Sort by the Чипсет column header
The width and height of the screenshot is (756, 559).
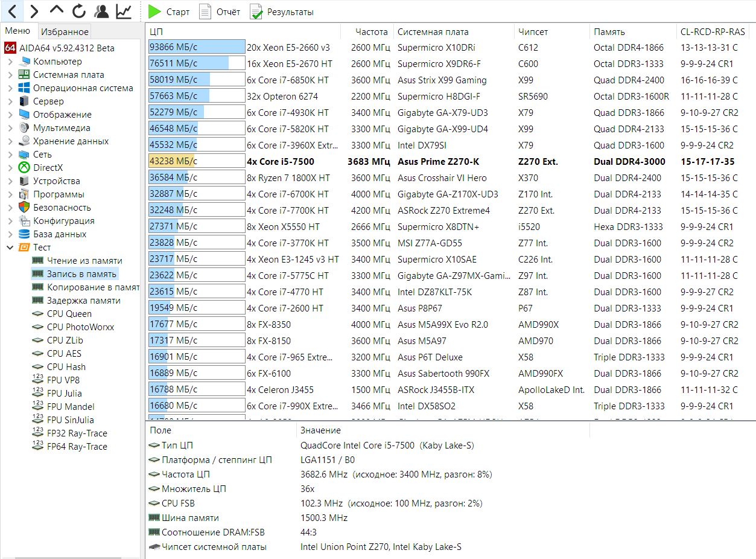click(551, 31)
